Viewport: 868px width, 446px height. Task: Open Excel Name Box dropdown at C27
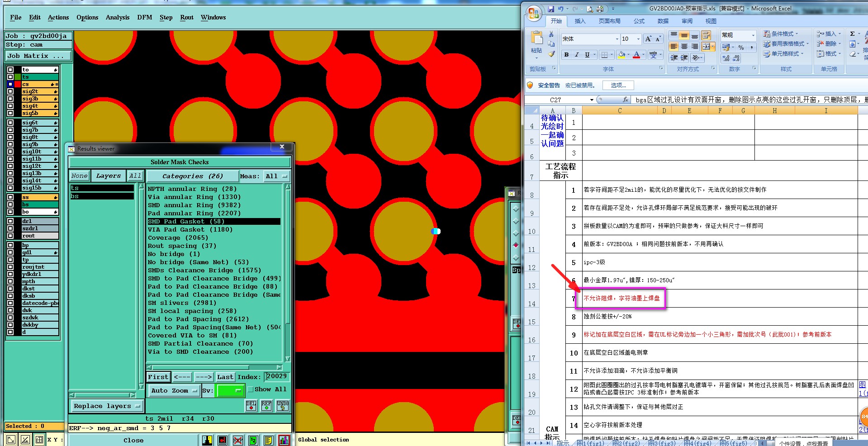592,100
